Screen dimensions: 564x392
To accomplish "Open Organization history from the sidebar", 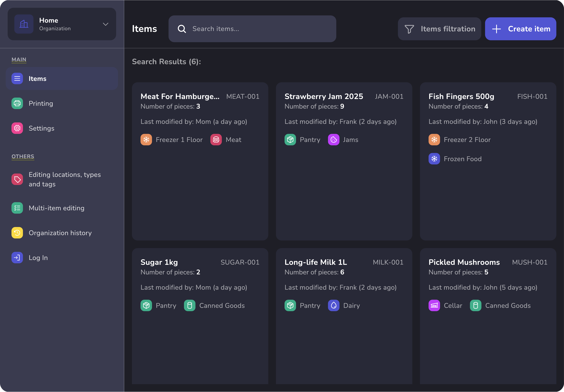I will [x=60, y=233].
